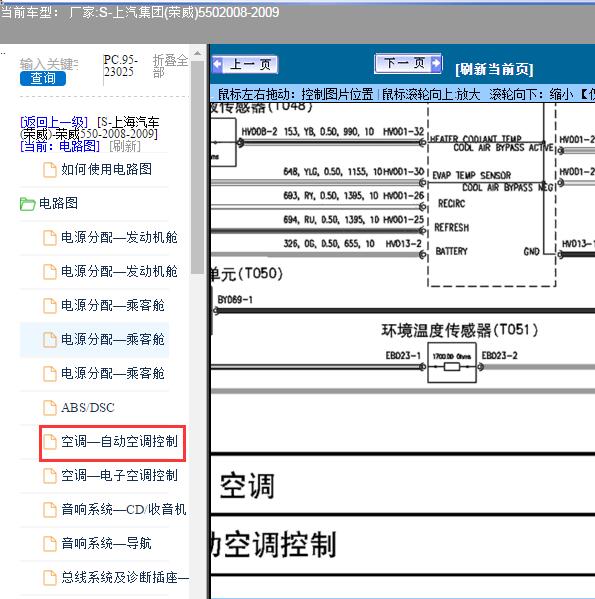Open 音响系统—导航 diagram

pyautogui.click(x=106, y=544)
